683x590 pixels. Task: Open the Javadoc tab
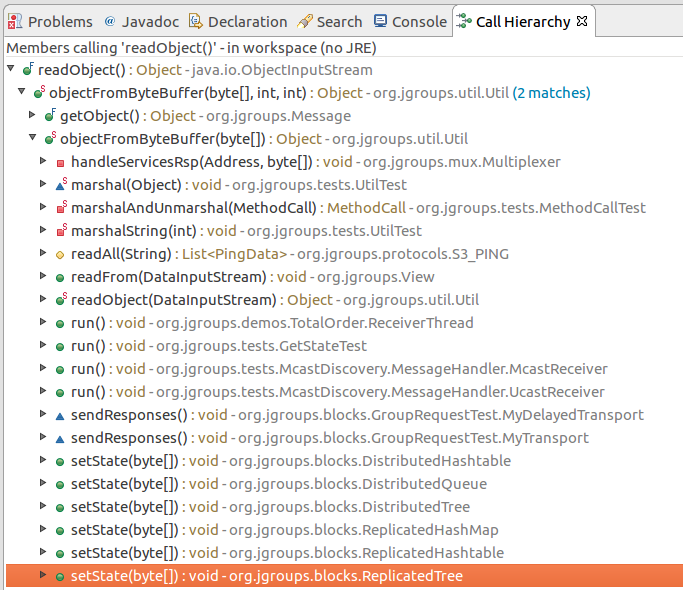(142, 21)
